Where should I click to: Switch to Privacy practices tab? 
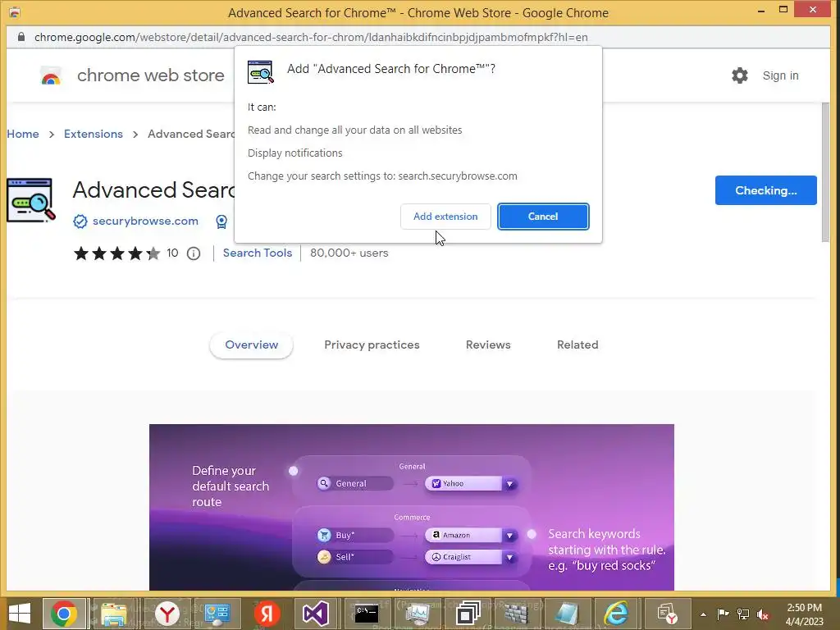(x=372, y=345)
